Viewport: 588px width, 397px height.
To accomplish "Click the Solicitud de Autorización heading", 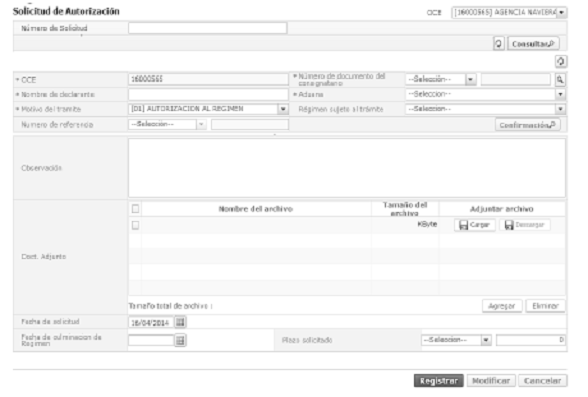I will pyautogui.click(x=66, y=11).
